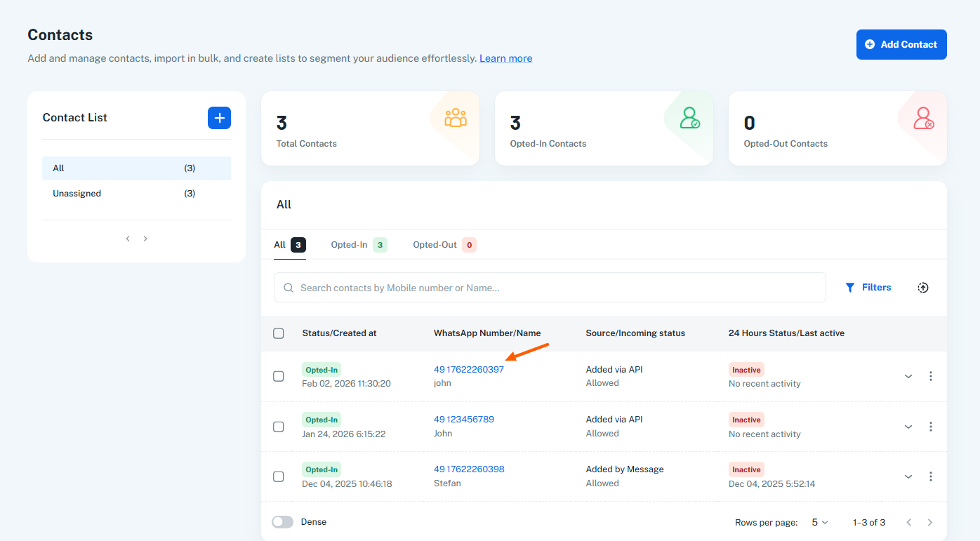Screen dimensions: 980x541
Task: Select checkbox for contact Stefan
Action: click(x=279, y=476)
